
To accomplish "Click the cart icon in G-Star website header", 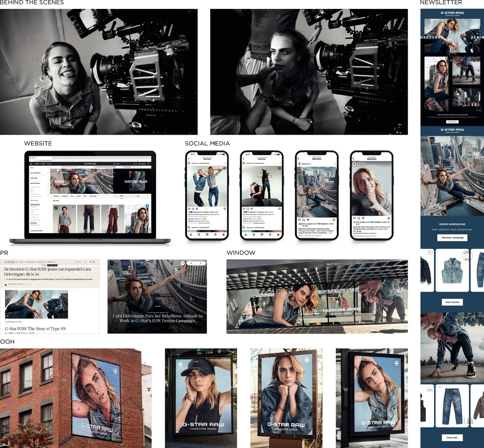I will 148,164.
